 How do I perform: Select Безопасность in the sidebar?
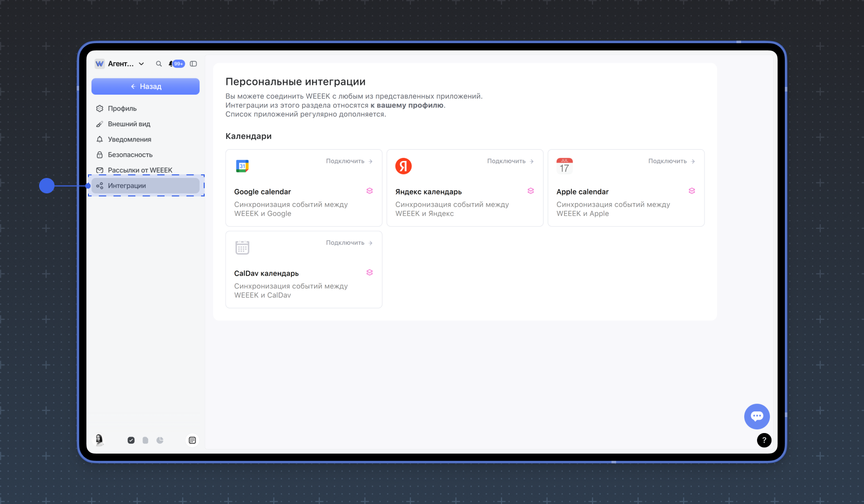(x=130, y=155)
